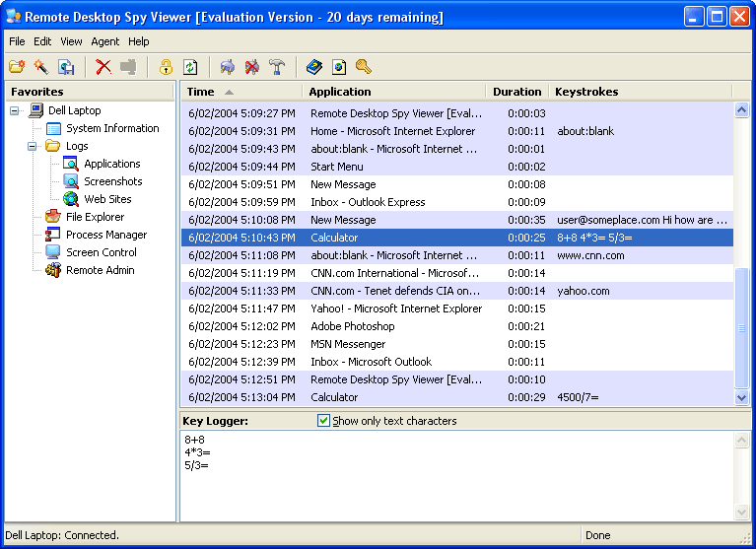Open Remote Admin in the tree

click(x=100, y=270)
